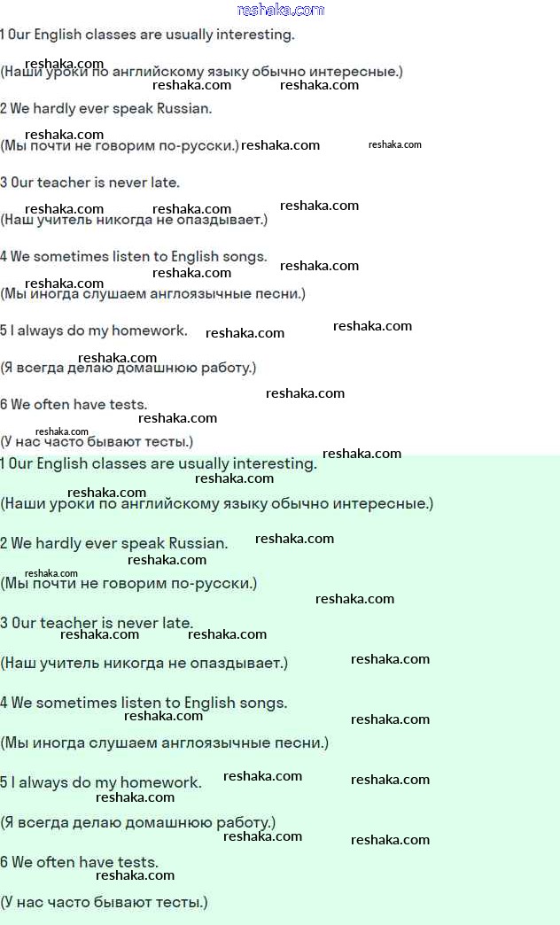Click 'Our English classes' sentence in green block
560x925 pixels.
click(159, 463)
